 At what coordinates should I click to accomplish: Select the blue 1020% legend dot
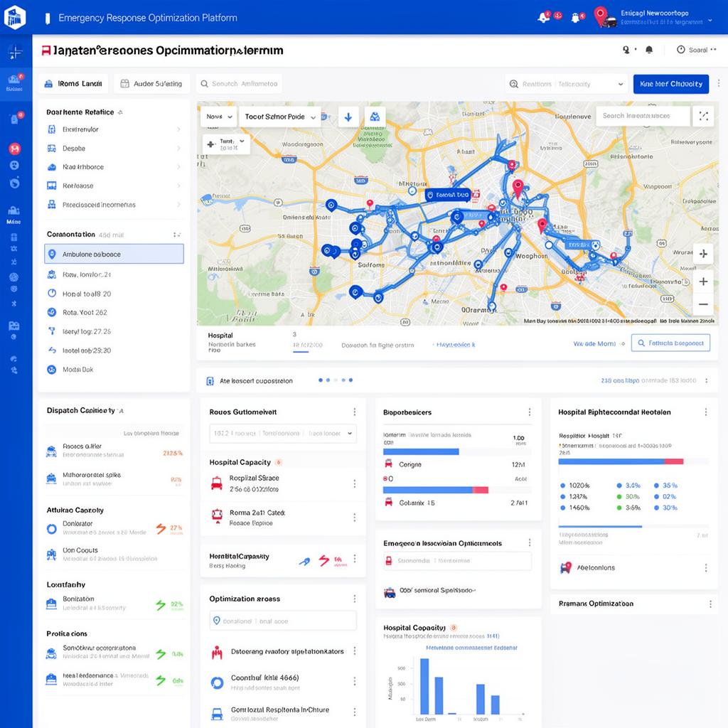pos(563,486)
